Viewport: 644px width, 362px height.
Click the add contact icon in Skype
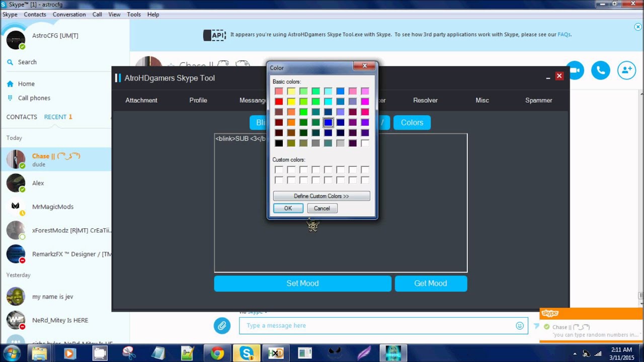[626, 70]
